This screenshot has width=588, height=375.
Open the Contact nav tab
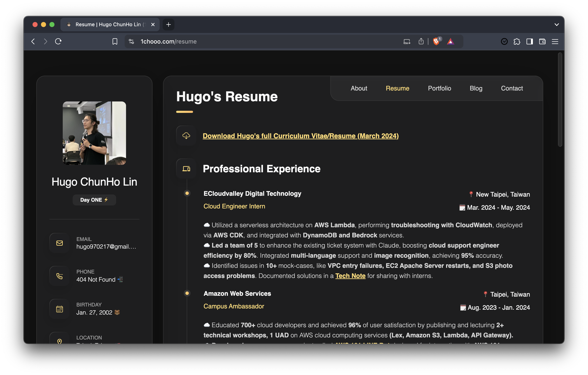(512, 88)
